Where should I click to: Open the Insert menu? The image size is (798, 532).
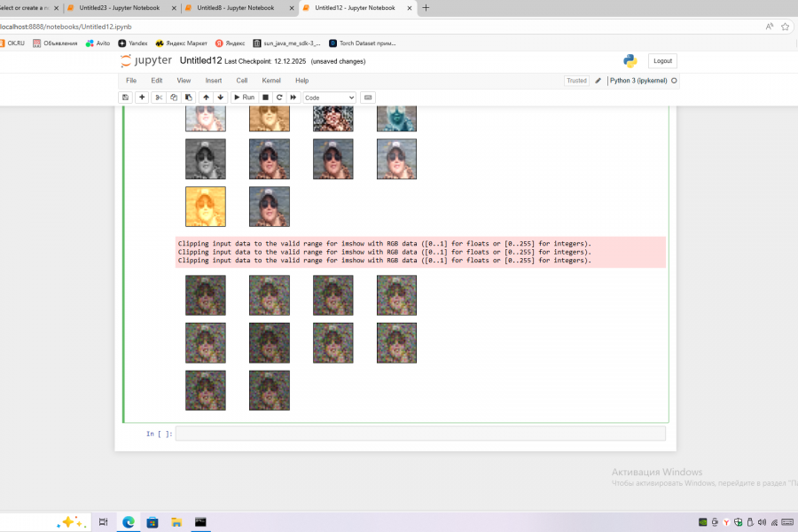[x=213, y=81]
